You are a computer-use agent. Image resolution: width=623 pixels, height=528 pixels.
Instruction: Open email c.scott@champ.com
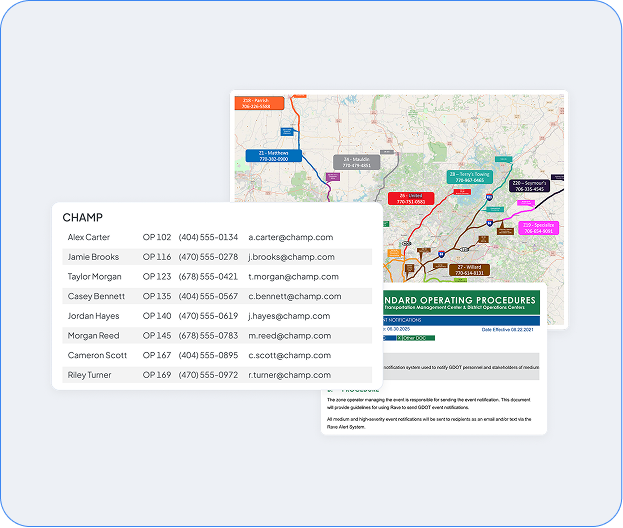pyautogui.click(x=290, y=355)
